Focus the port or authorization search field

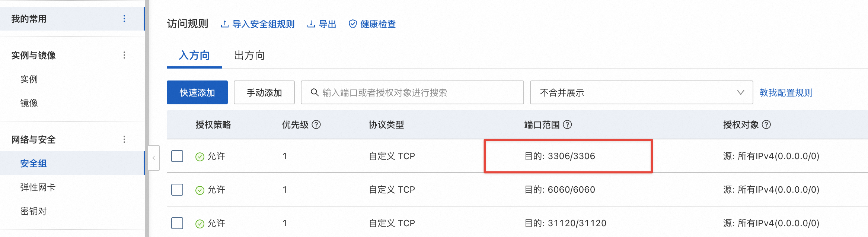point(412,92)
